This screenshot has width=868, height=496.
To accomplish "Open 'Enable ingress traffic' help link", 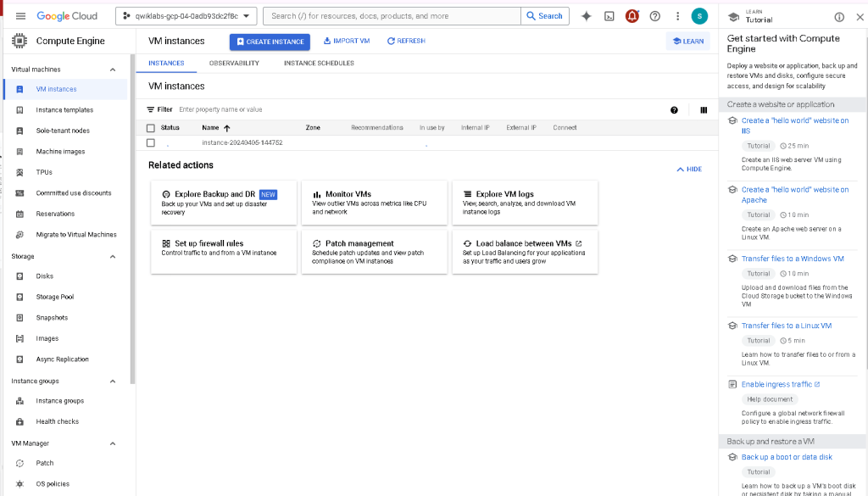I will coord(781,384).
